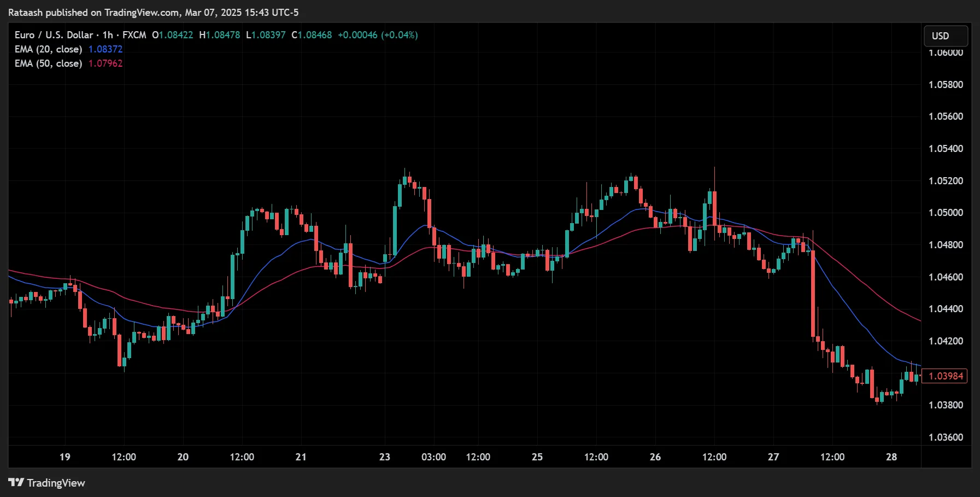Click the 03:00 time axis label
980x497 pixels.
tap(433, 457)
